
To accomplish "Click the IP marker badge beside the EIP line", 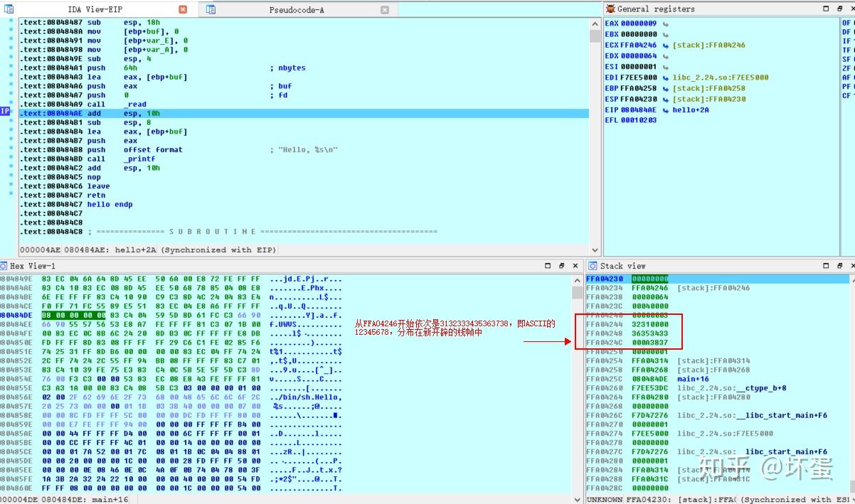I will [5, 112].
